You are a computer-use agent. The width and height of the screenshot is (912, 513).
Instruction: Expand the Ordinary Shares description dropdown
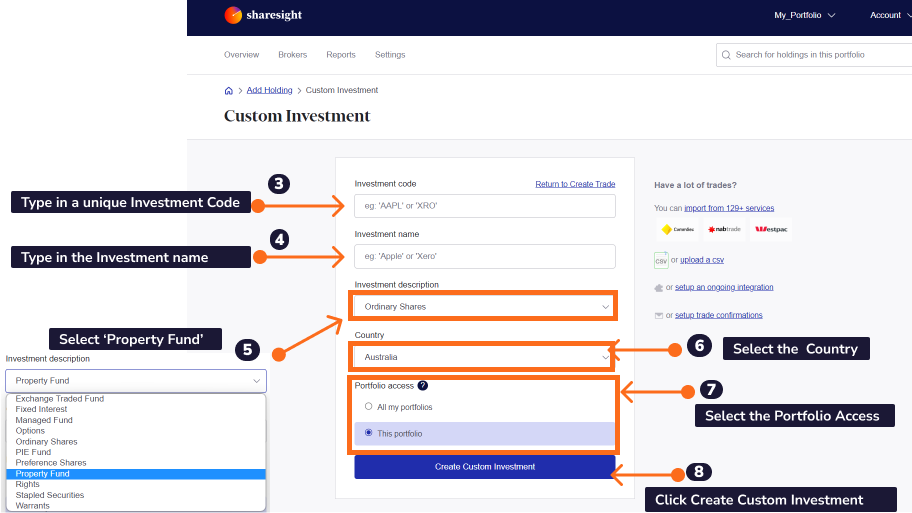click(x=485, y=307)
